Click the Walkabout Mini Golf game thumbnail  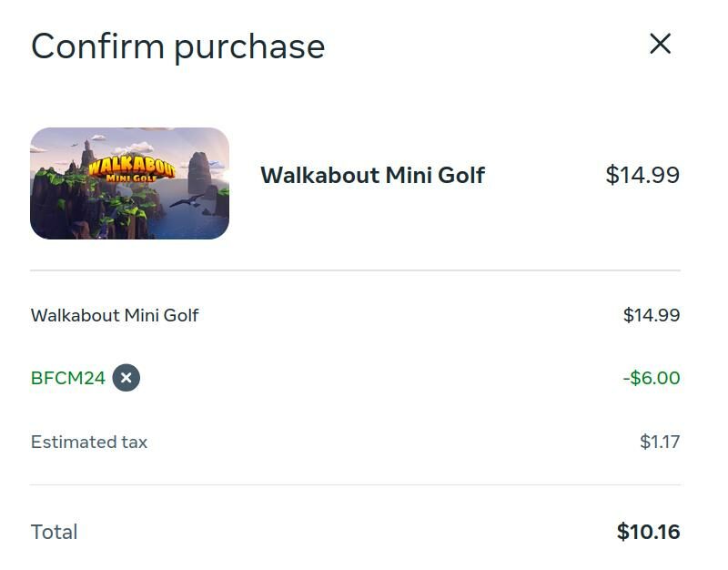[x=129, y=183]
